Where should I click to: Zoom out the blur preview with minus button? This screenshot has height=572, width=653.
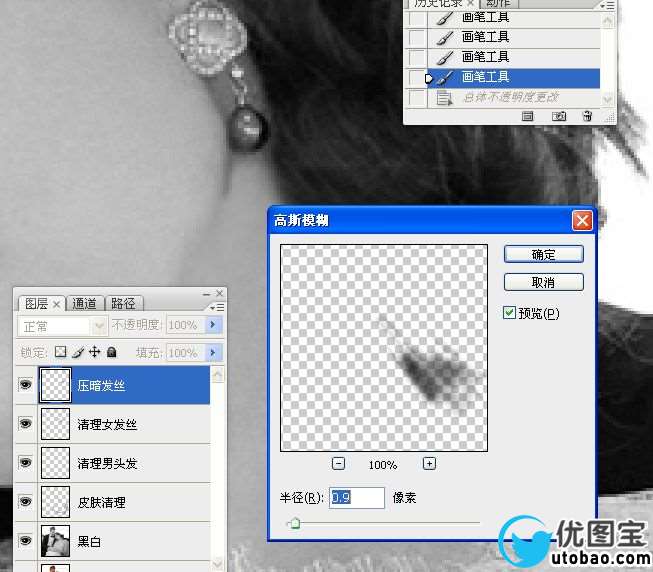338,463
